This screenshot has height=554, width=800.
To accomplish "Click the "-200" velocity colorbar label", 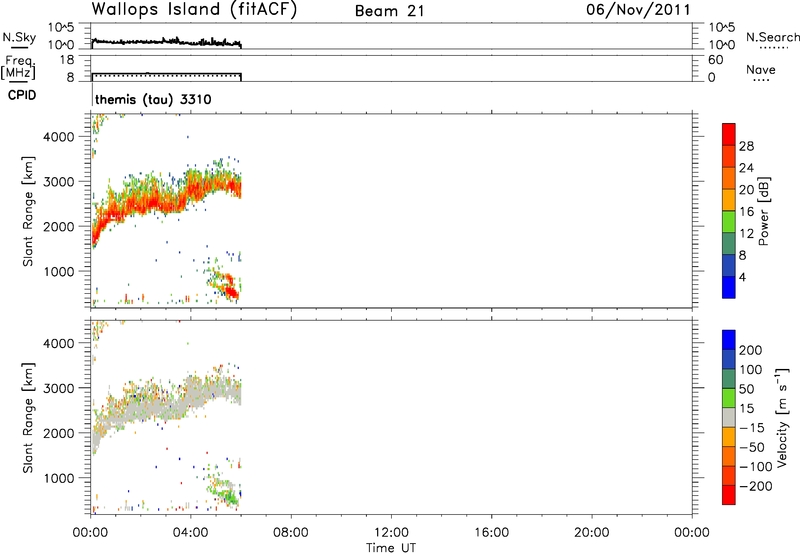I will (x=756, y=486).
